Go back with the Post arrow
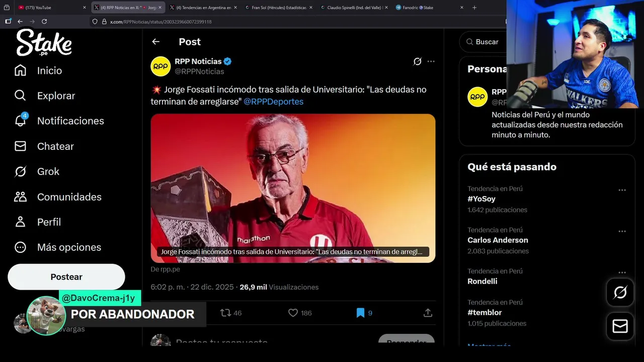Image resolution: width=644 pixels, height=362 pixels. tap(155, 42)
